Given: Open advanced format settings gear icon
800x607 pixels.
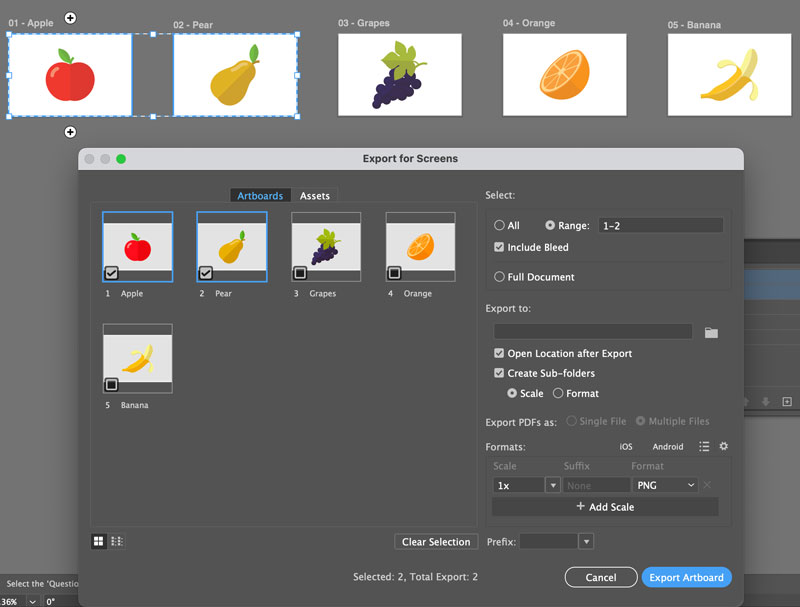Looking at the screenshot, I should (x=724, y=447).
